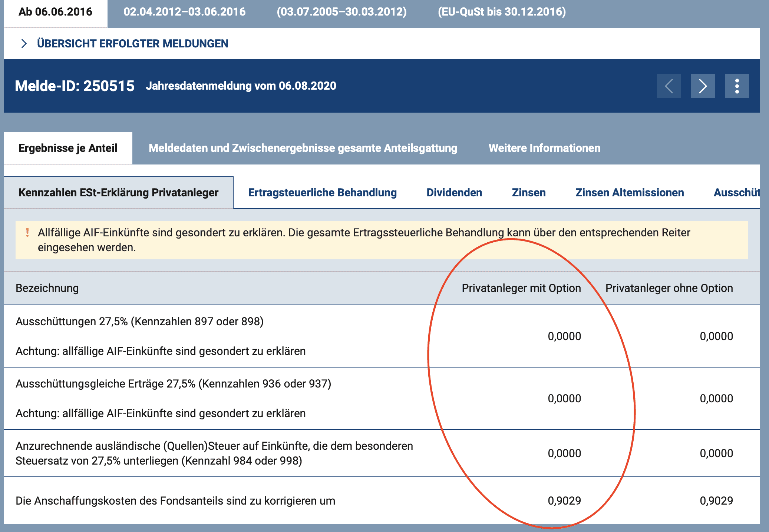Click the Privatanleger mit Option column header
The image size is (769, 532).
[x=521, y=288]
